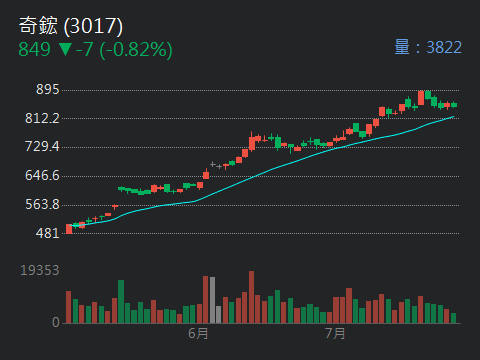Click the 895 price axis label

48,89
